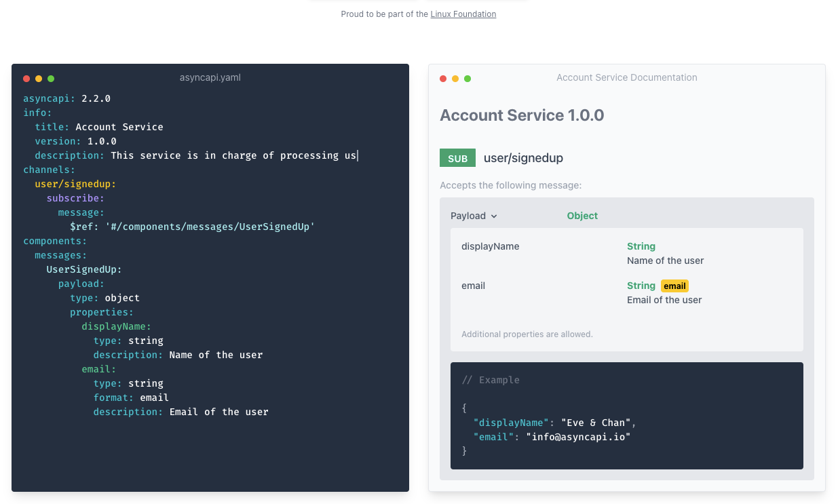Click the green Object type label

tap(582, 216)
